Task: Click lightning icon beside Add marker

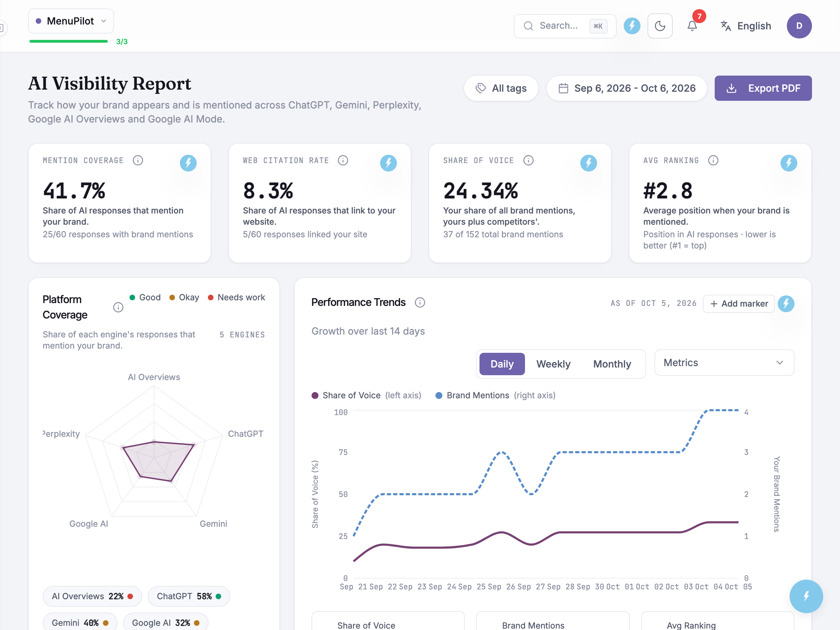Action: [x=786, y=303]
